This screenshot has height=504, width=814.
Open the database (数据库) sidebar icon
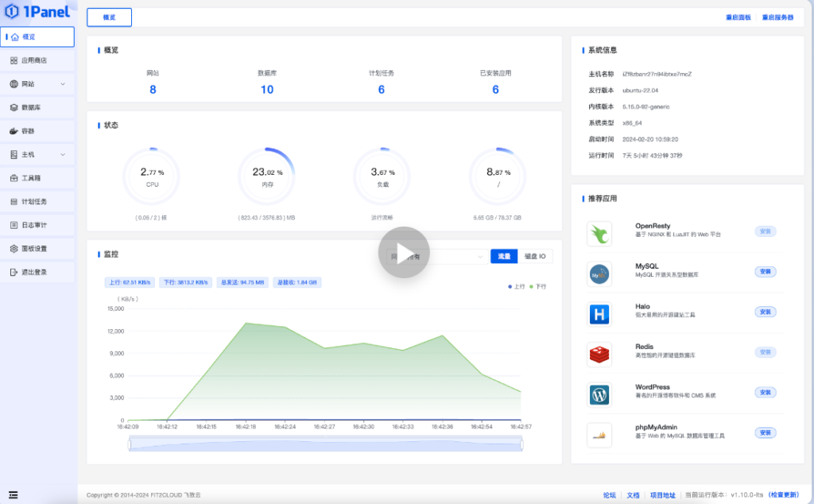pyautogui.click(x=14, y=107)
